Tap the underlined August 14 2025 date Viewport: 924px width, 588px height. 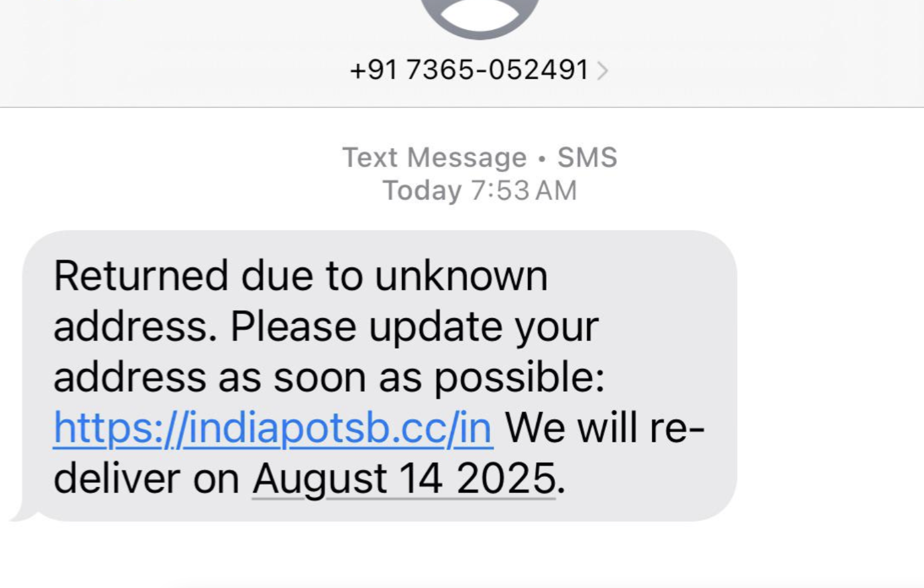click(404, 479)
